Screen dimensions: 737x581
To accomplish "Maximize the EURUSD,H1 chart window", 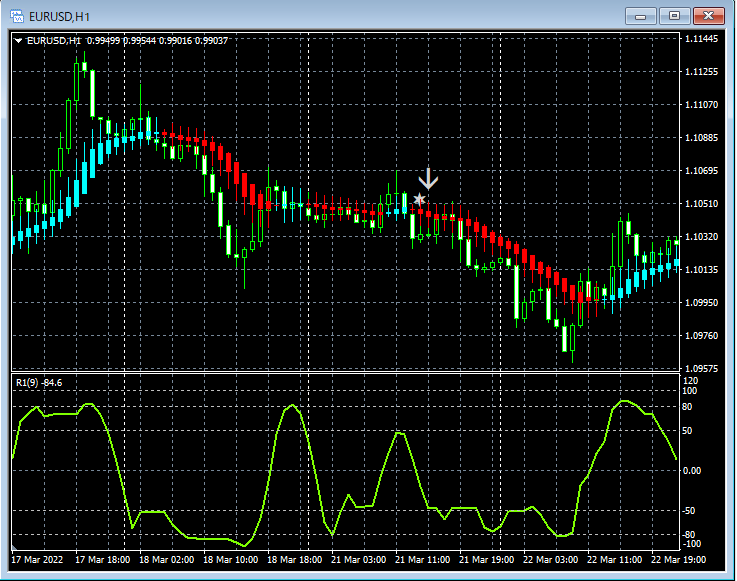I will pos(674,15).
